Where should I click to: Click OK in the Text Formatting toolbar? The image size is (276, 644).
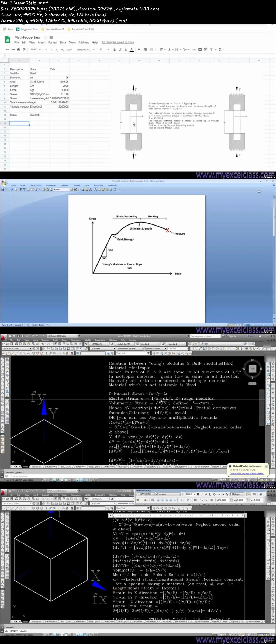click(x=254, y=494)
